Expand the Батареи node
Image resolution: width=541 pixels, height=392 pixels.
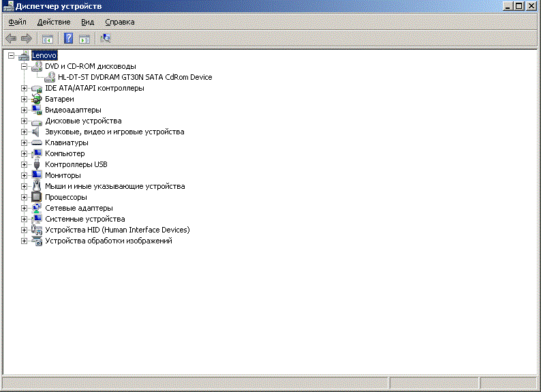tap(24, 99)
